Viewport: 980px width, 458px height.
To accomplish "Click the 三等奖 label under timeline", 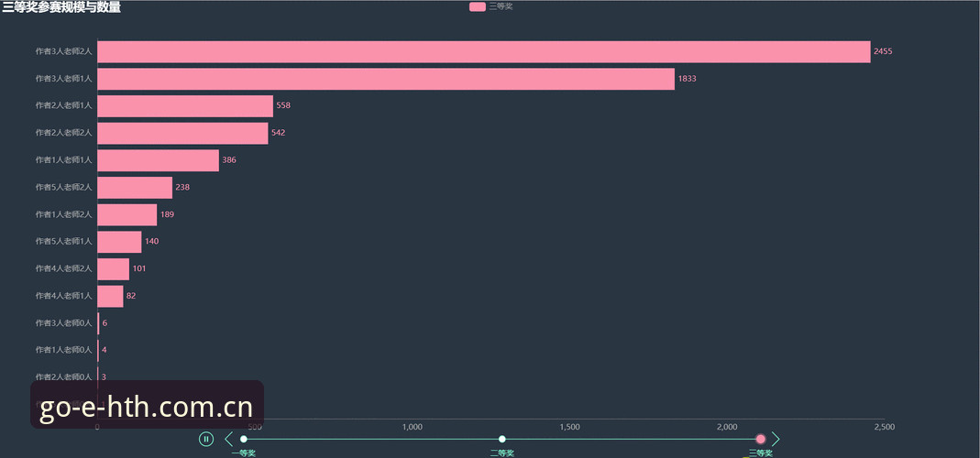I will [761, 453].
